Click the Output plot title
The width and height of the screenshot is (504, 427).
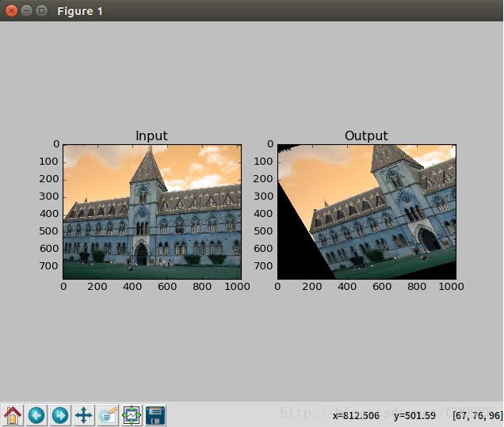coord(366,136)
